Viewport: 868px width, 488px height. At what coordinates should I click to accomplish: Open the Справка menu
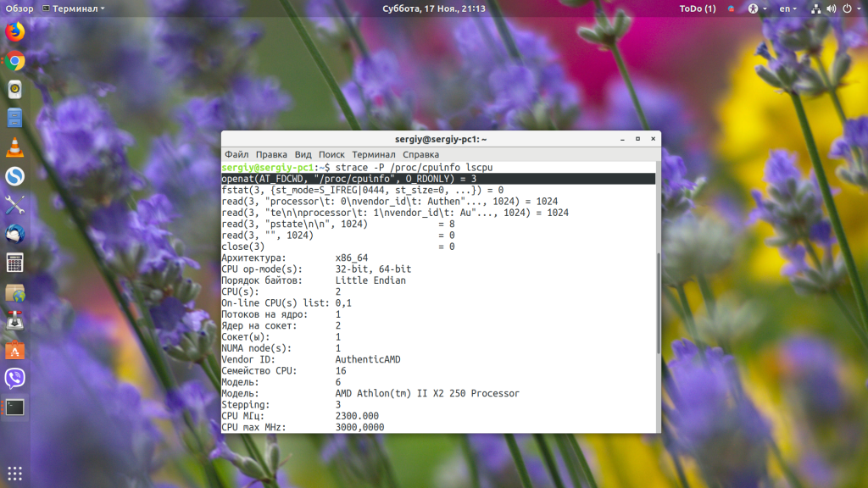click(x=420, y=154)
